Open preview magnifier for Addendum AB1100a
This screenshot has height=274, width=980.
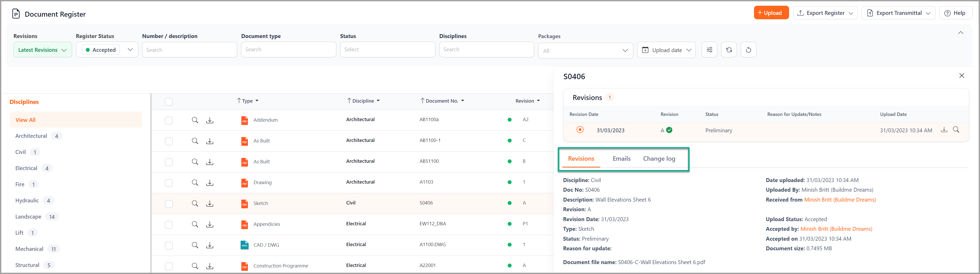tap(195, 120)
